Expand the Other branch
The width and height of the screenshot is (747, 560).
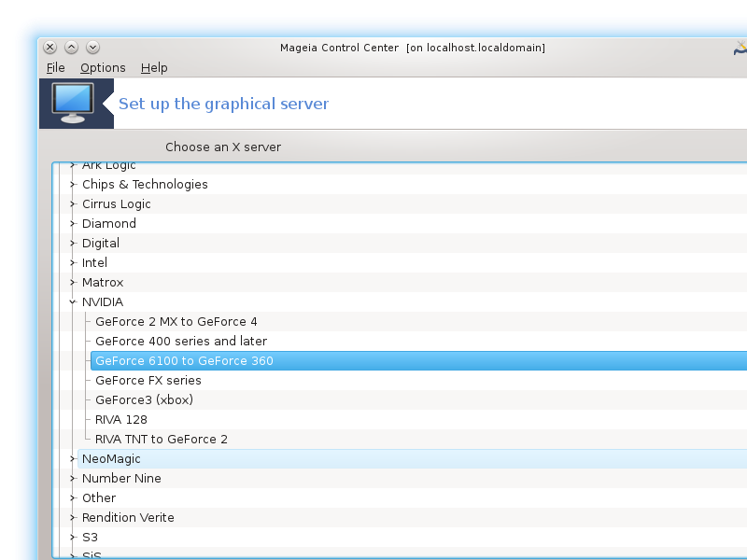(73, 497)
